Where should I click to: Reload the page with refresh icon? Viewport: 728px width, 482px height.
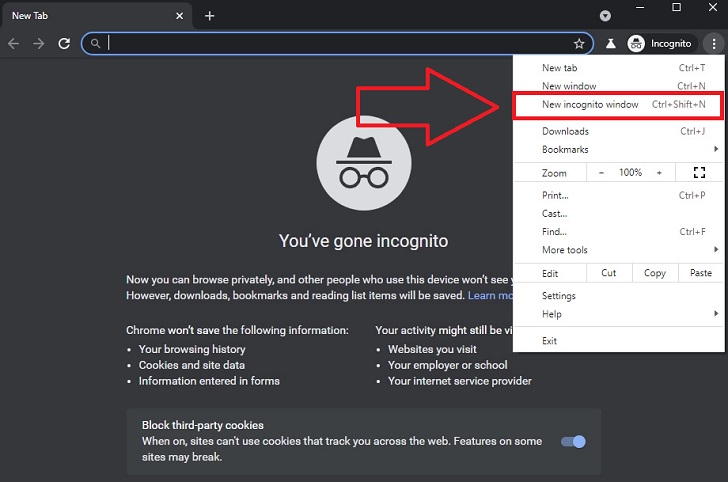pos(64,44)
